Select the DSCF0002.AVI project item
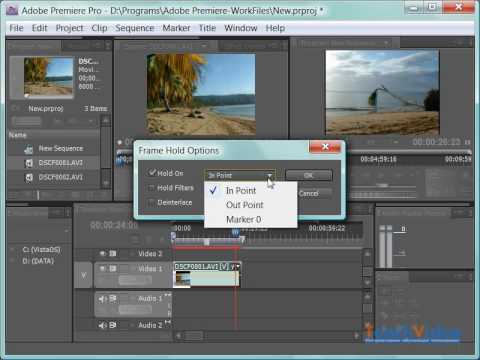The image size is (480, 360). coord(60,177)
